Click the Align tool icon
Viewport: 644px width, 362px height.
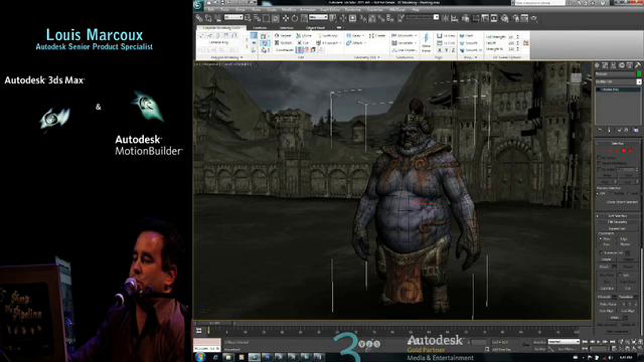tap(454, 19)
